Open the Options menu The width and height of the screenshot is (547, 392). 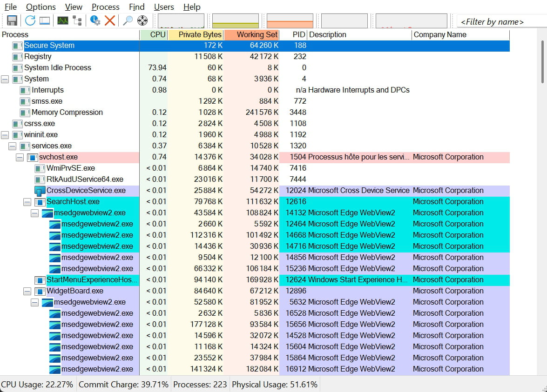pyautogui.click(x=41, y=7)
